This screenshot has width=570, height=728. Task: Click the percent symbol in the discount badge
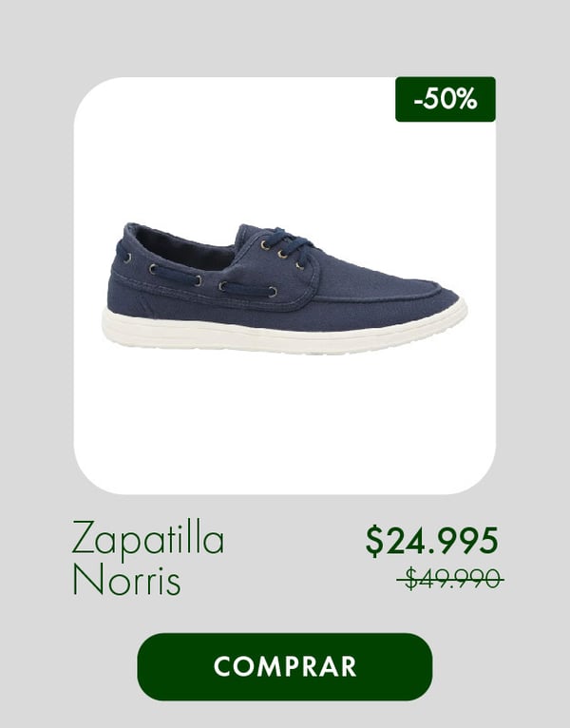tap(466, 100)
